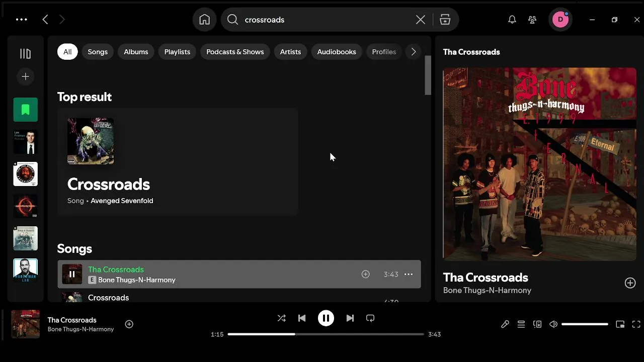The width and height of the screenshot is (644, 362).
Task: Seek within the playback progress bar
Action: [326, 334]
